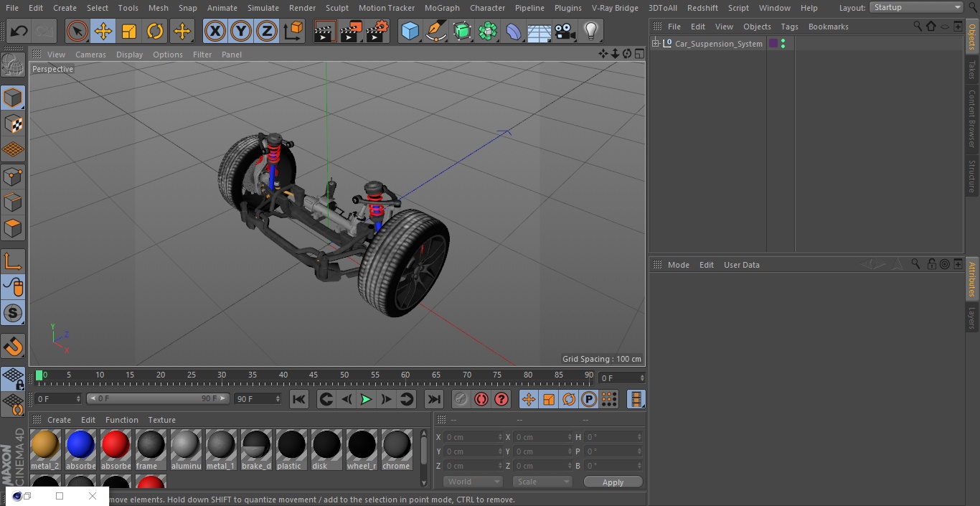
Task: Open Attributes Mode menu
Action: [x=678, y=265]
